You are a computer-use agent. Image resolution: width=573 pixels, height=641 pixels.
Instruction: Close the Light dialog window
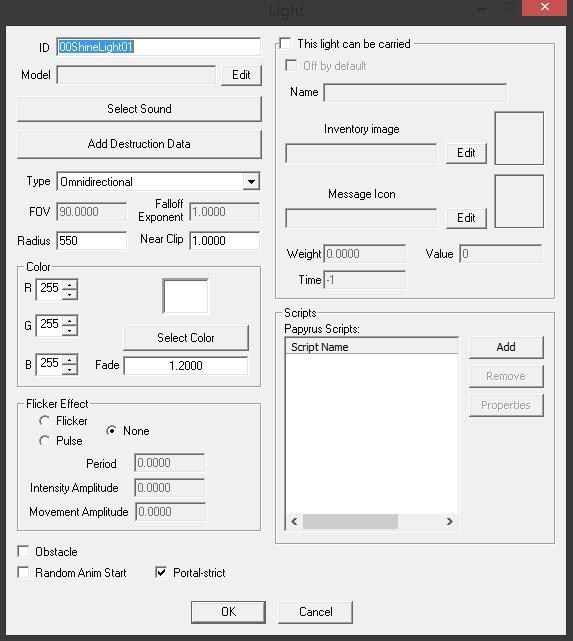(544, 7)
